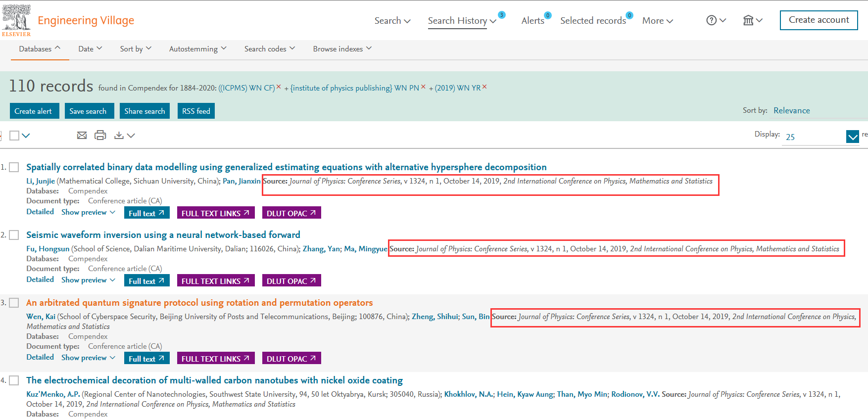Click the Search History count badge
The width and height of the screenshot is (868, 420).
(x=502, y=15)
